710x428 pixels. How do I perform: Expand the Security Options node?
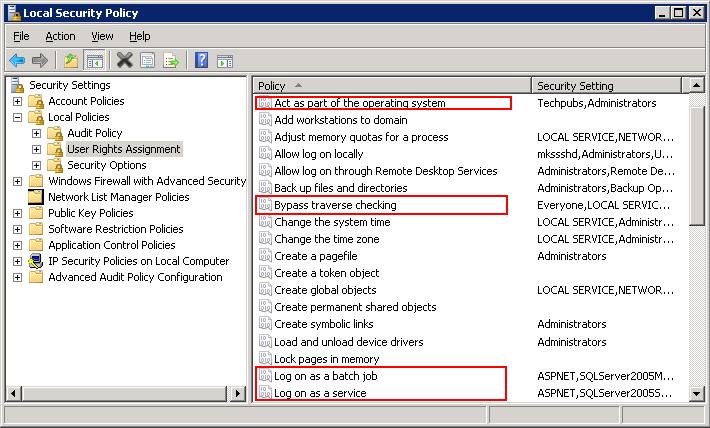36,165
